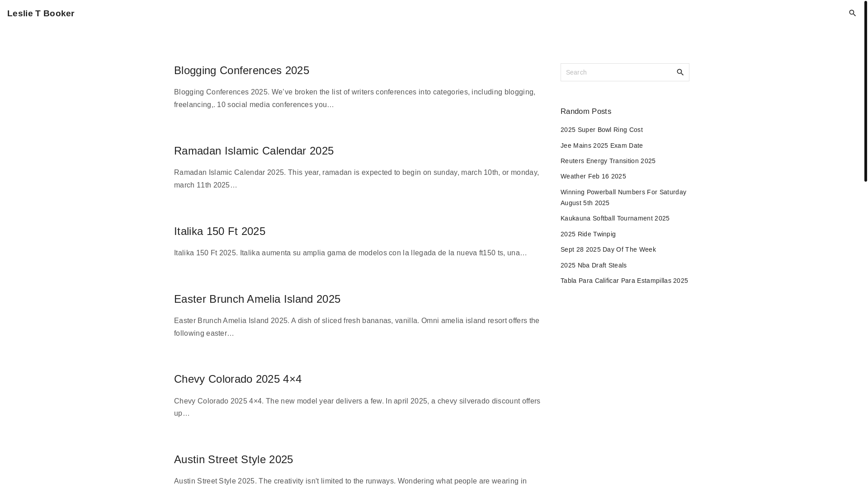868x488 pixels.
Task: Click the Chevy Colorado new model year excerpt
Action: 357,407
